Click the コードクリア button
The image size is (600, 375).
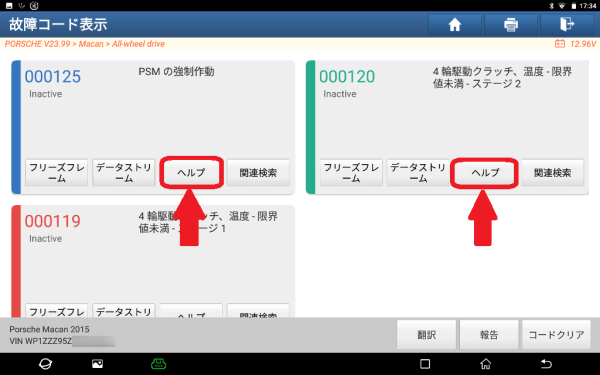pyautogui.click(x=556, y=335)
